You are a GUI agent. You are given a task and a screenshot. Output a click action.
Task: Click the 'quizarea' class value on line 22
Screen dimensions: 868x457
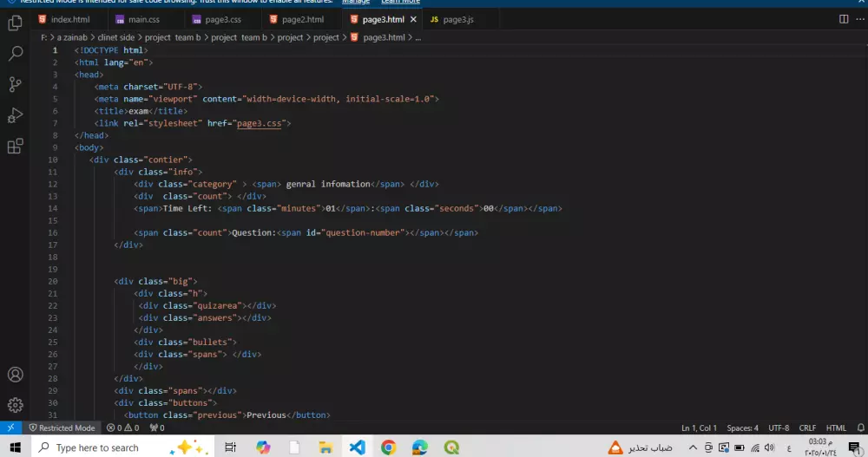coord(218,305)
